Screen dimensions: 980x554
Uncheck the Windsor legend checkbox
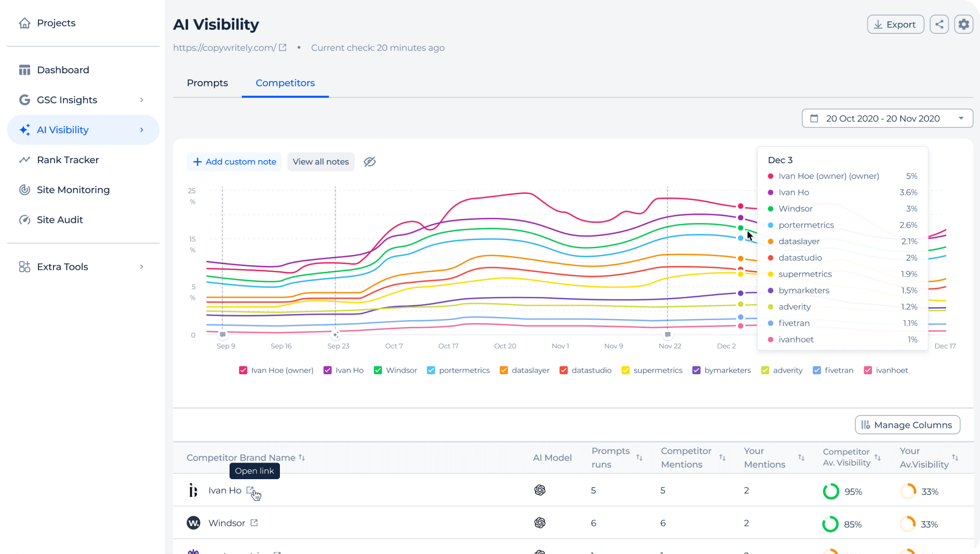[378, 370]
